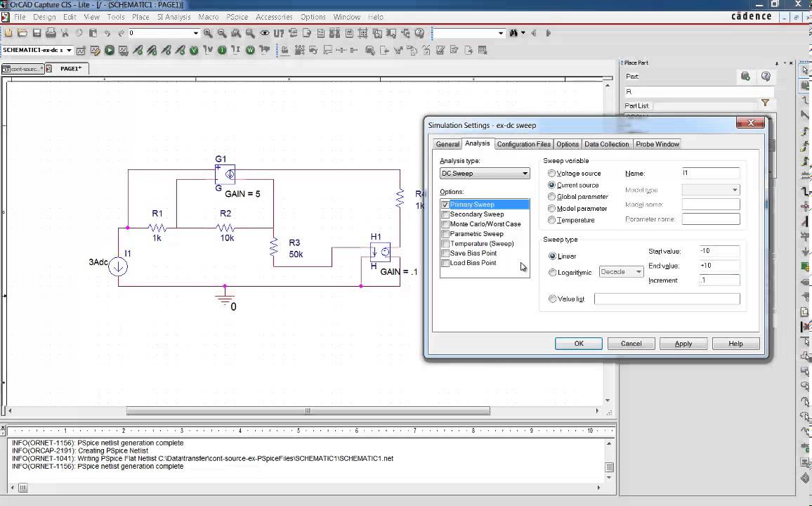Click the Part search help bubble icon
This screenshot has width=812, height=506.
pyautogui.click(x=766, y=77)
